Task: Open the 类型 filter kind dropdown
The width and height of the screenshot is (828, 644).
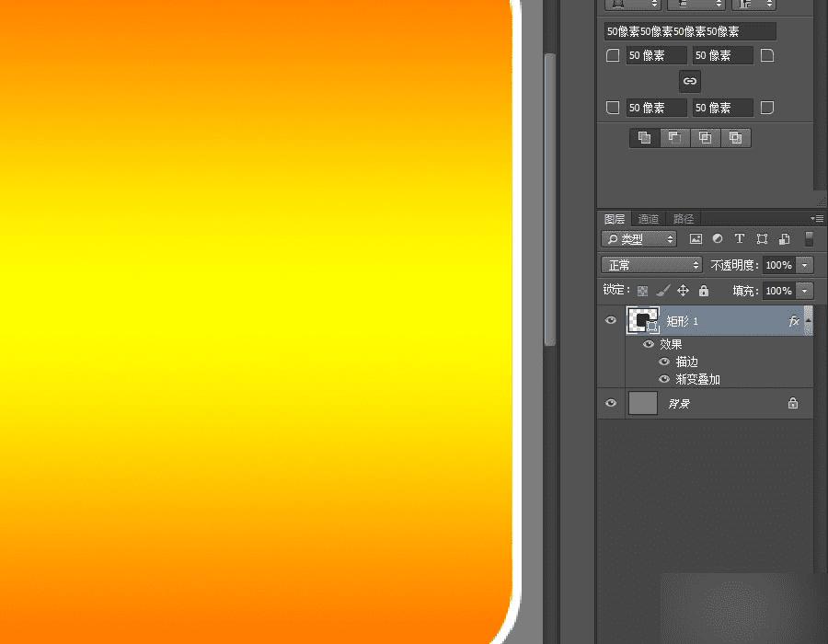Action: click(639, 239)
